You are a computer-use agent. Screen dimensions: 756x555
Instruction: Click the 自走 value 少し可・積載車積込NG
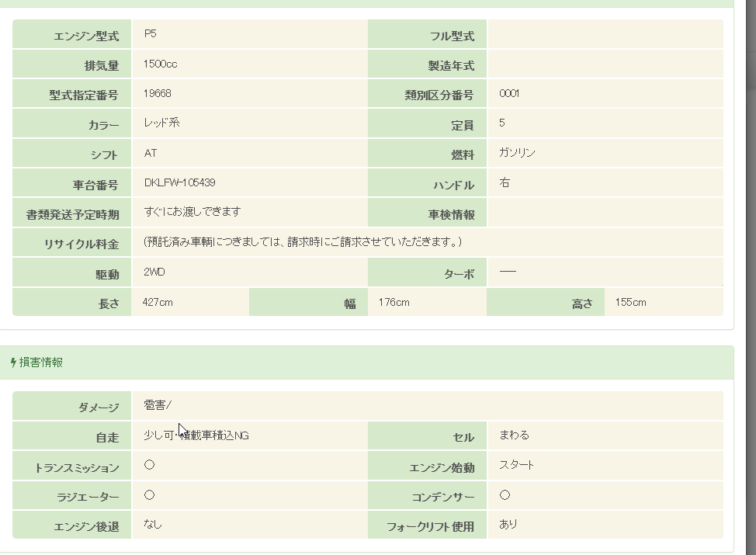click(x=196, y=435)
